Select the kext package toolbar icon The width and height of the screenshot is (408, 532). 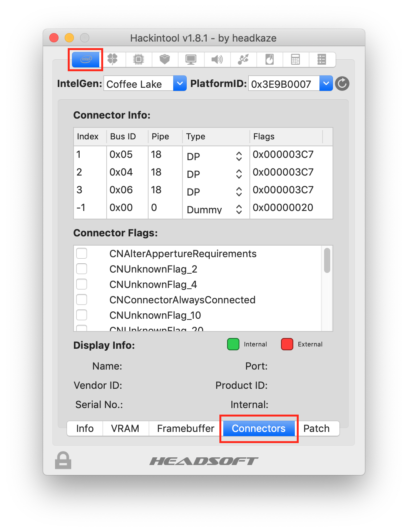click(165, 60)
